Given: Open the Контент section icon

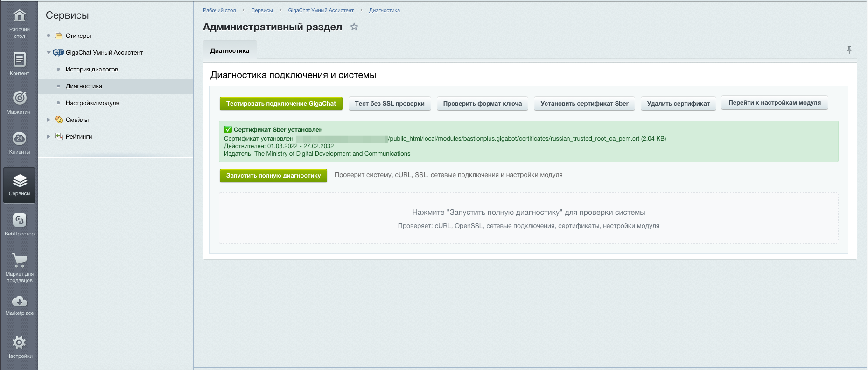Looking at the screenshot, I should coord(19,59).
